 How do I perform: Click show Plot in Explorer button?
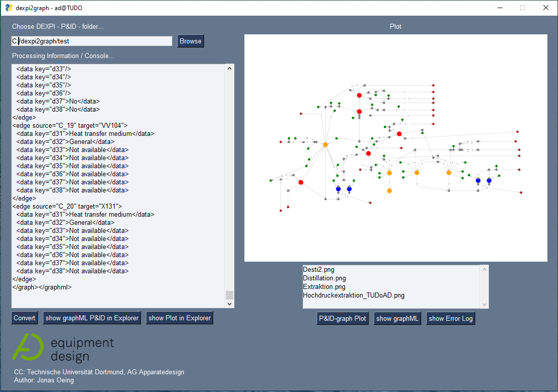pos(179,318)
